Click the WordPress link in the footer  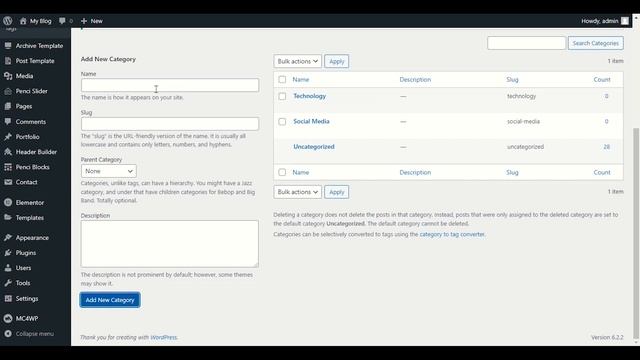point(164,337)
